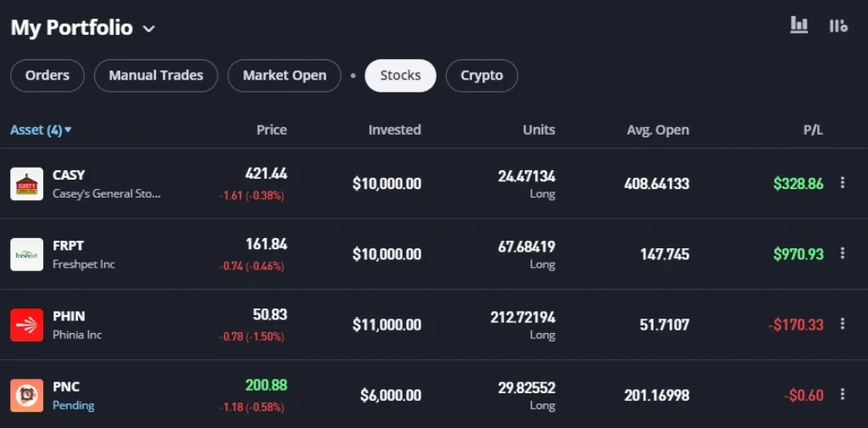Click the Invested column header
This screenshot has width=868, height=428.
394,130
